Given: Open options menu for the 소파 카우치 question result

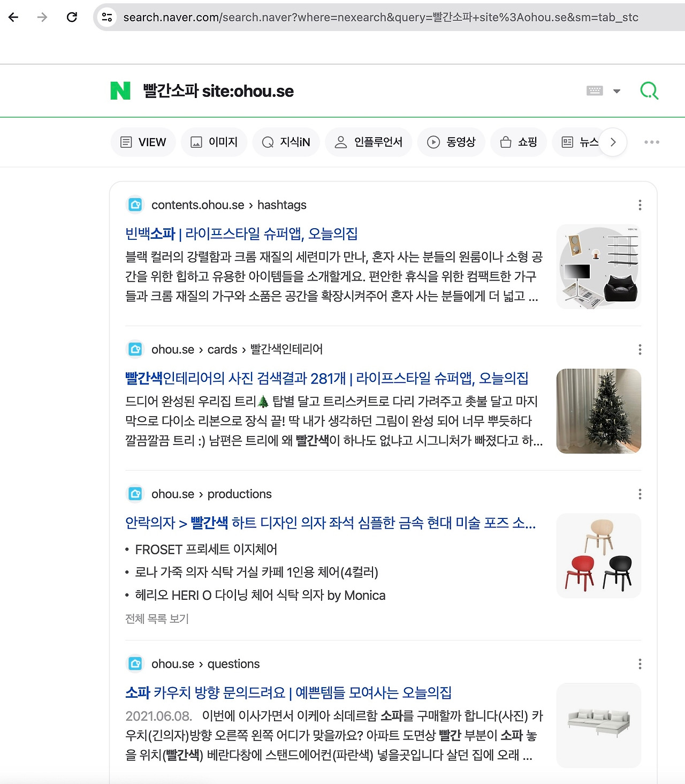Looking at the screenshot, I should point(640,664).
